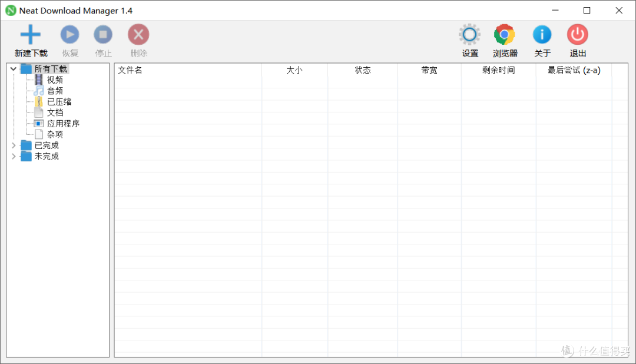Select the 视频 category label
This screenshot has width=636, height=364.
point(55,80)
